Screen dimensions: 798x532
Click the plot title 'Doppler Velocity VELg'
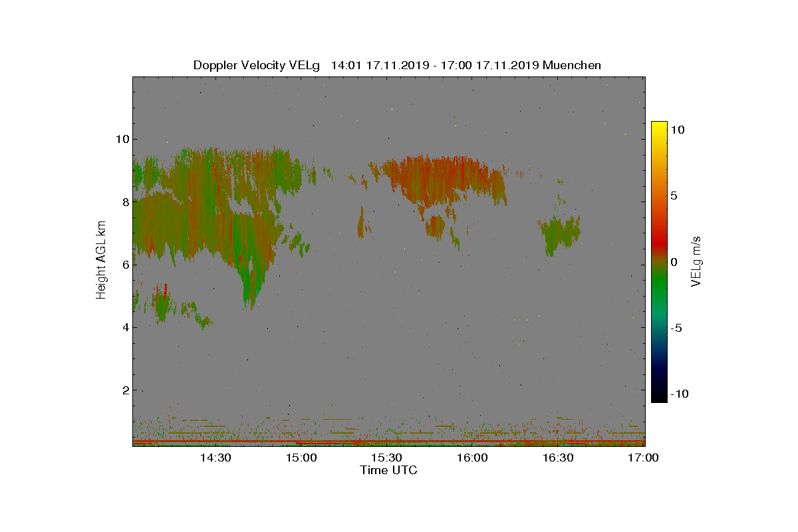pos(257,65)
